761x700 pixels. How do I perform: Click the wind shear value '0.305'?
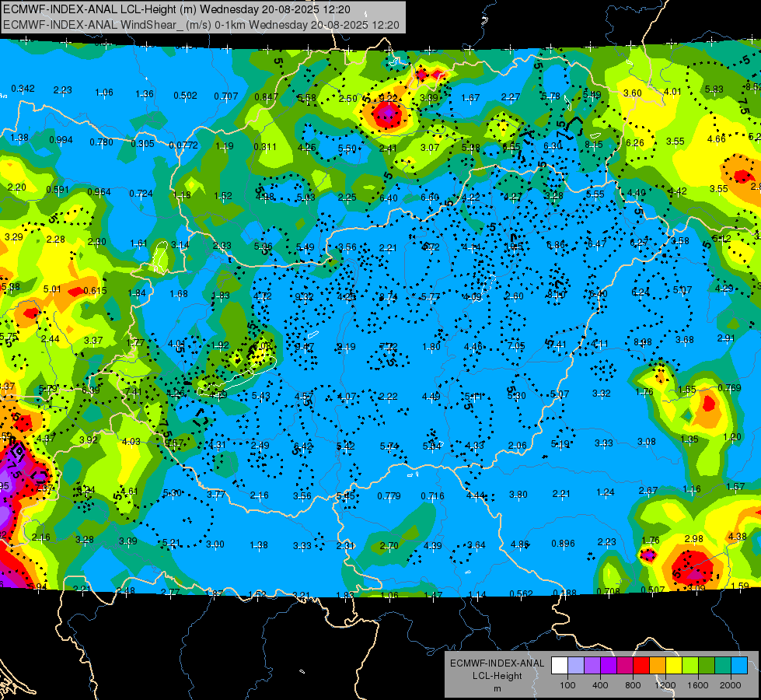143,144
